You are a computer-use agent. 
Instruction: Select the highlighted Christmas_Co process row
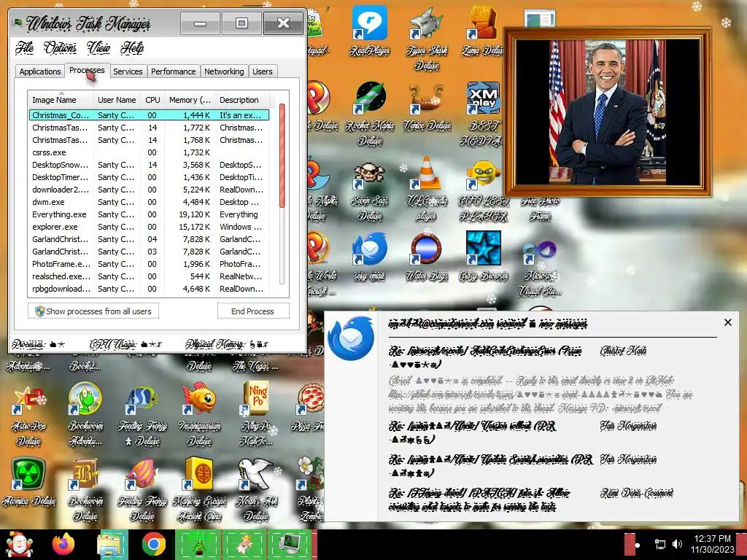pos(149,115)
